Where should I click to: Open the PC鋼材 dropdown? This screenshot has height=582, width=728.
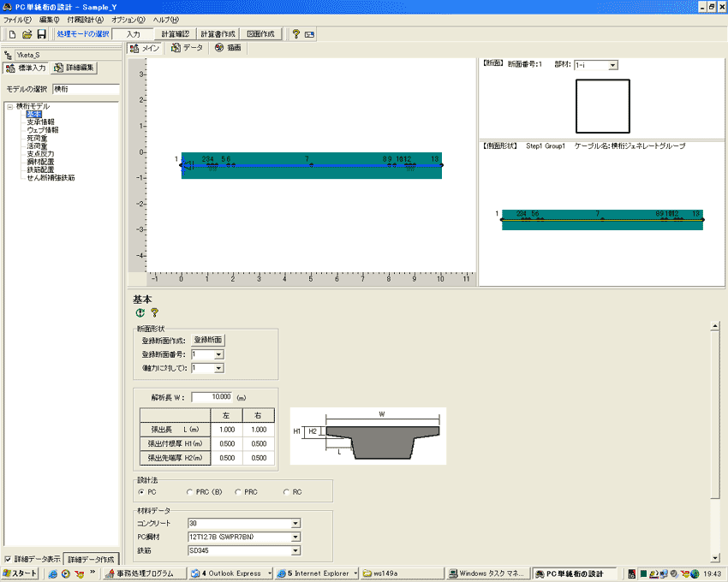click(295, 537)
